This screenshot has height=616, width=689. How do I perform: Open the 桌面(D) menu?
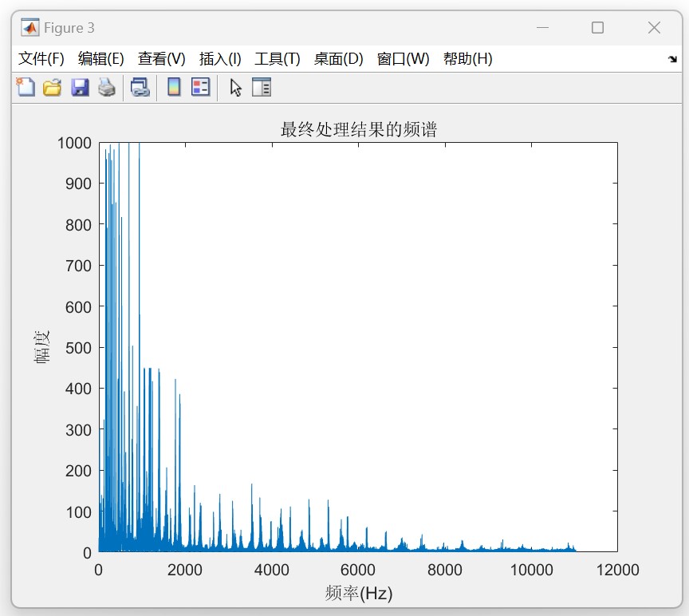(x=338, y=59)
